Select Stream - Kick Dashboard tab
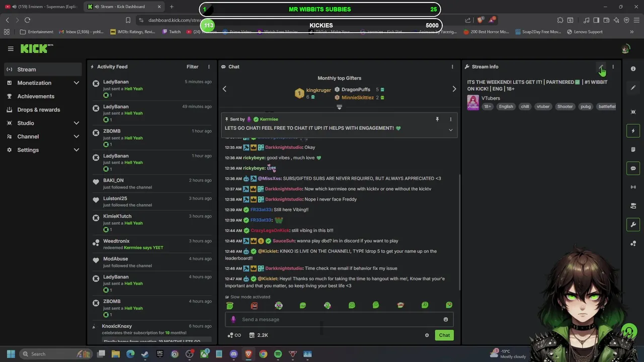644x362 pixels. [124, 7]
